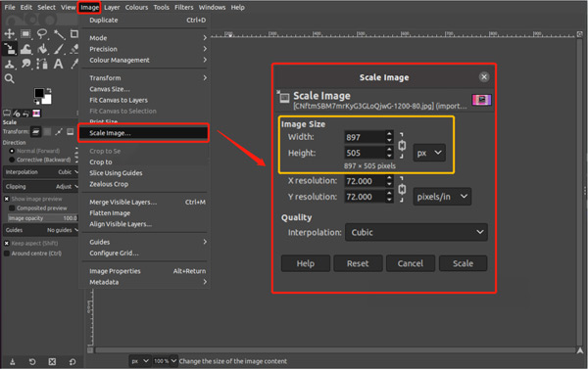Viewport: 588px width, 369px height.
Task: Select the Fuzzy Select magic wand tool
Action: point(59,34)
